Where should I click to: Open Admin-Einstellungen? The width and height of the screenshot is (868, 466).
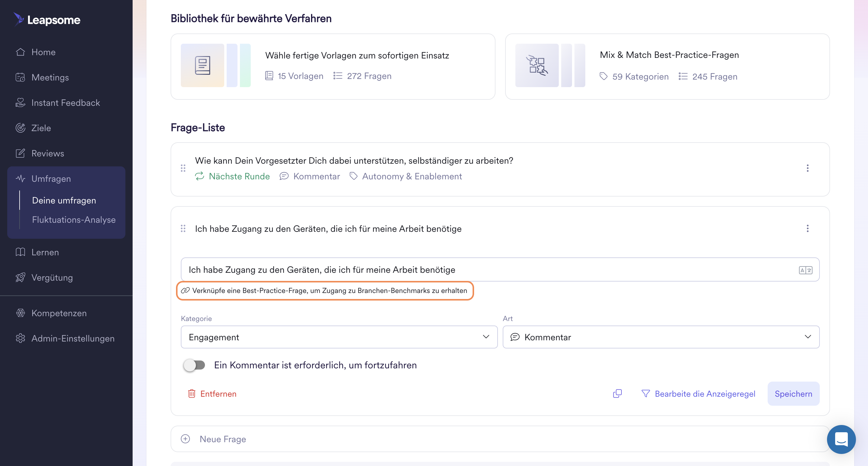[x=73, y=338]
